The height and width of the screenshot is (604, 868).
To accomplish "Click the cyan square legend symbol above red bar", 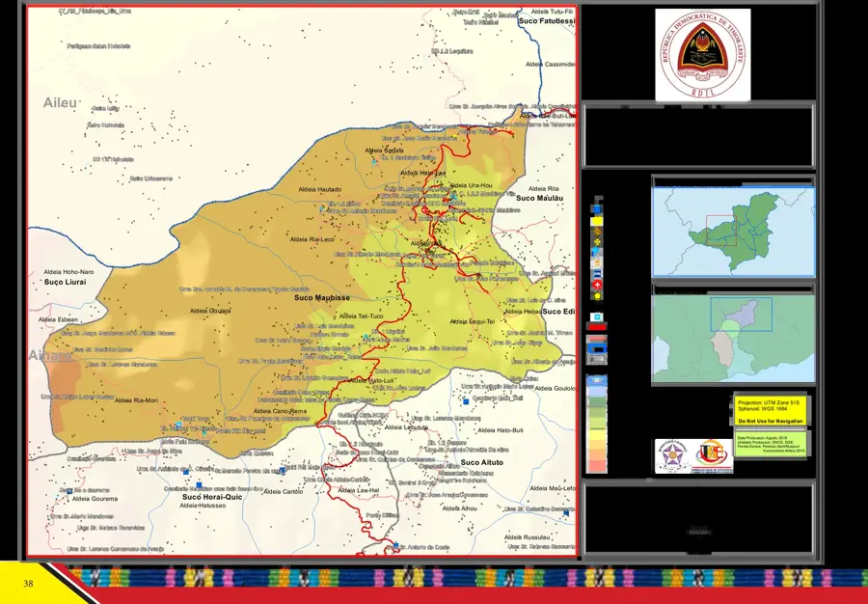I will 597,317.
